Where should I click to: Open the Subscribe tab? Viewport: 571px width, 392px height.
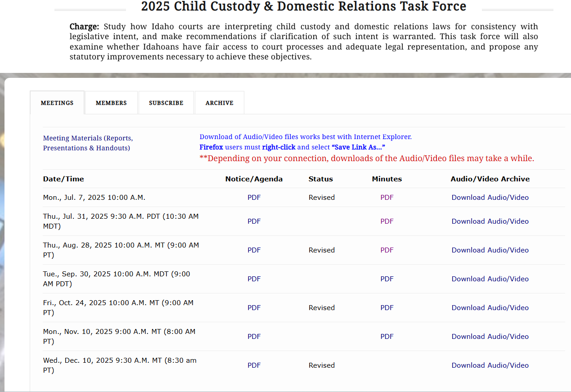pos(166,103)
